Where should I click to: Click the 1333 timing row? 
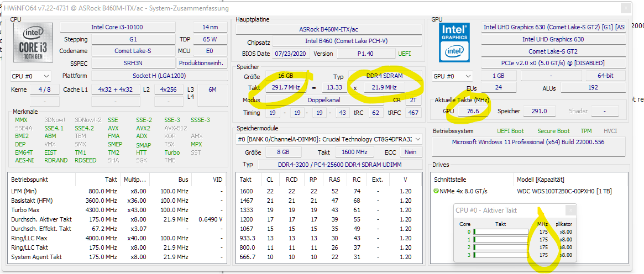click(329, 210)
